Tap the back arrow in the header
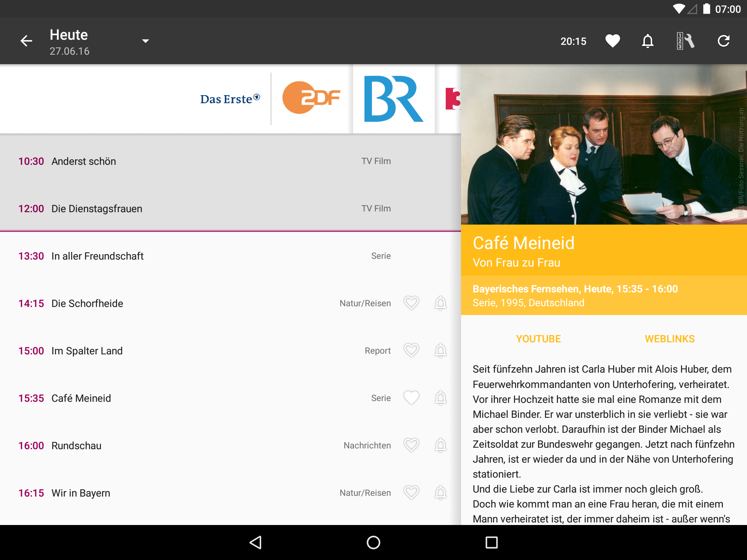 coord(26,41)
